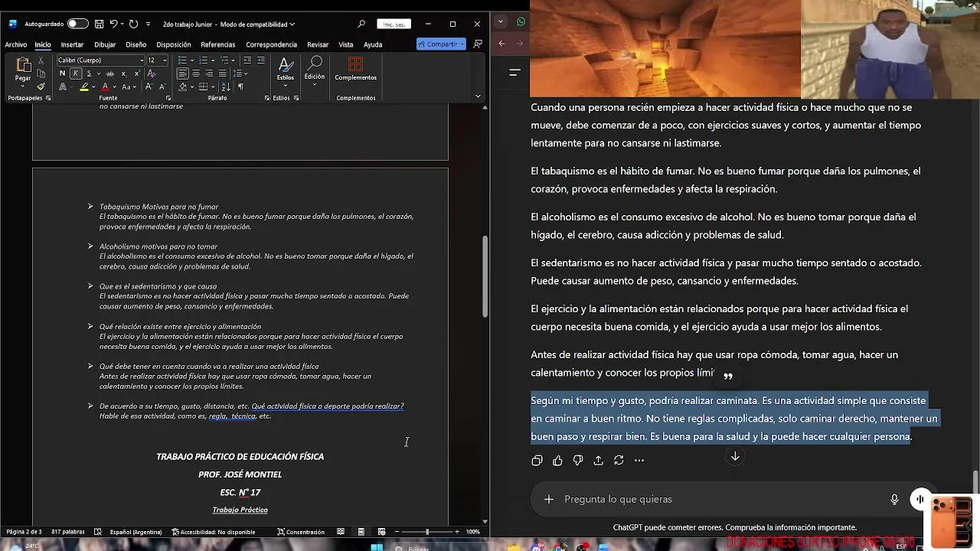Expand the Edición editing menu
980x551 pixels.
click(315, 70)
